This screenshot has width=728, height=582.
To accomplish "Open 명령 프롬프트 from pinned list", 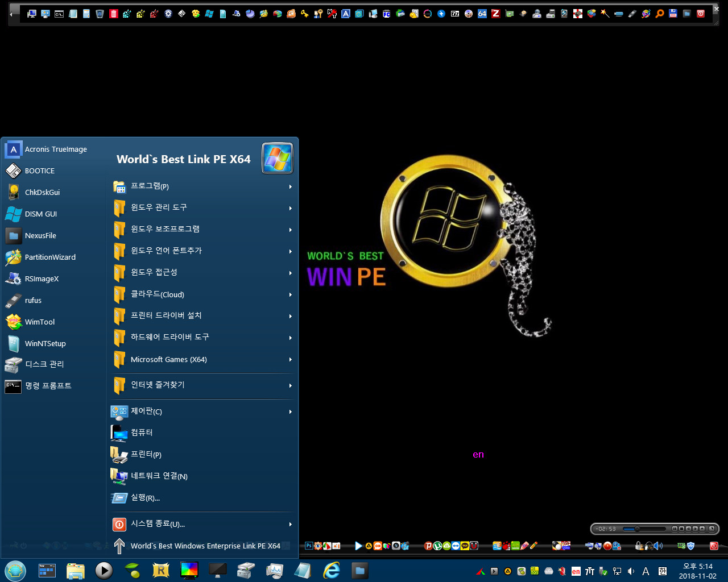I will point(53,386).
